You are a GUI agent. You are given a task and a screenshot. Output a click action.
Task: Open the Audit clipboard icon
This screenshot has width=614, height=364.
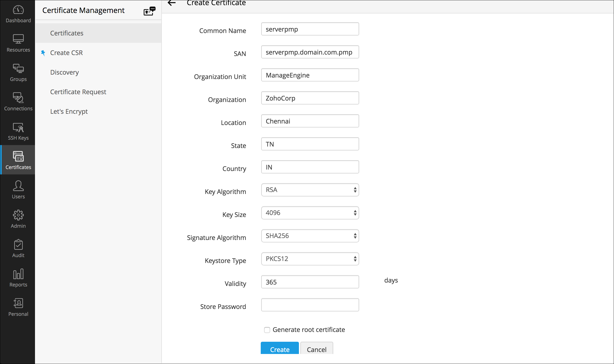coord(18,245)
